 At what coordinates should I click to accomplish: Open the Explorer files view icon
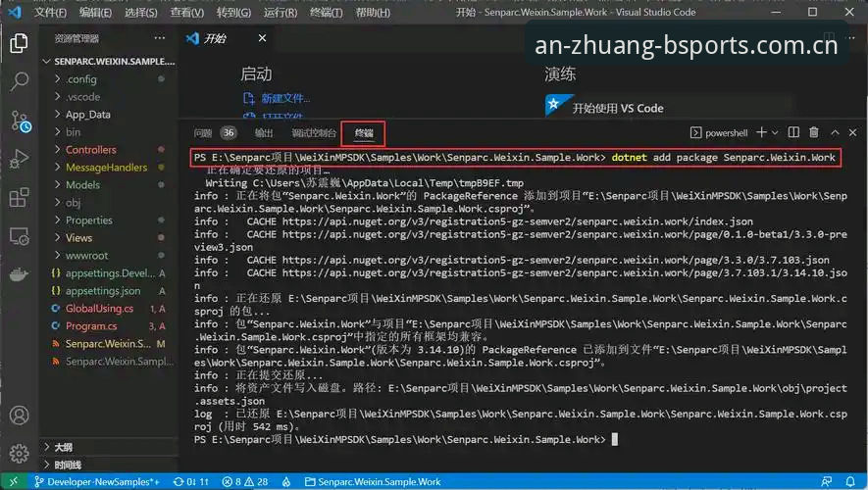click(19, 43)
